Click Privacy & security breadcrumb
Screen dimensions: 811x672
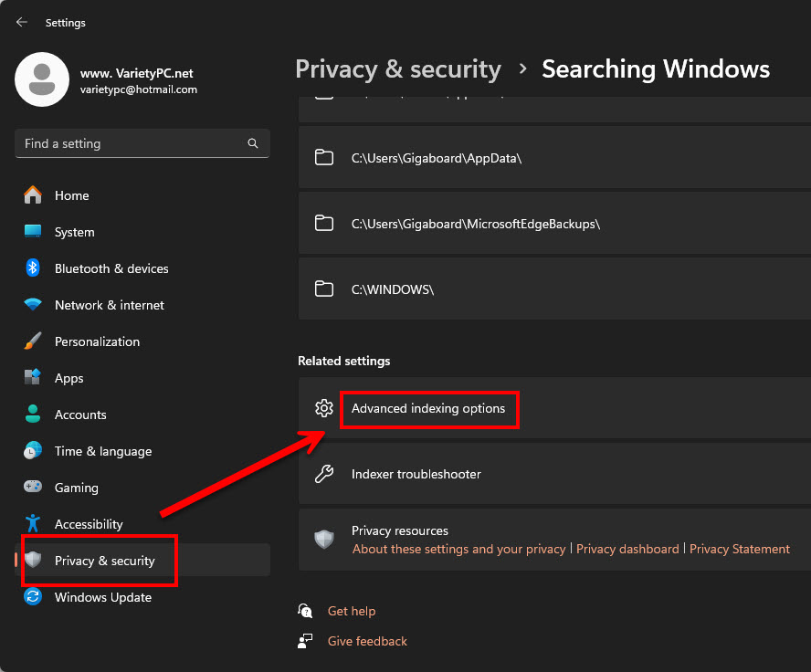(398, 69)
